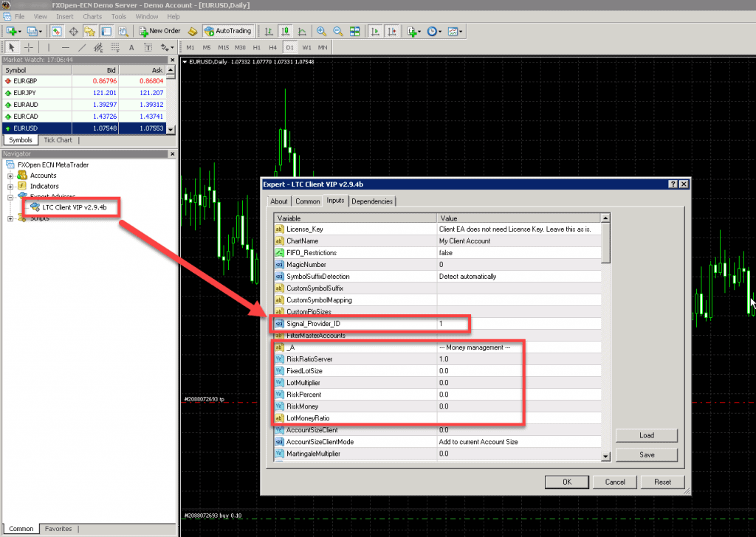This screenshot has width=756, height=537.
Task: Open the Tick Chart tab
Action: [58, 140]
